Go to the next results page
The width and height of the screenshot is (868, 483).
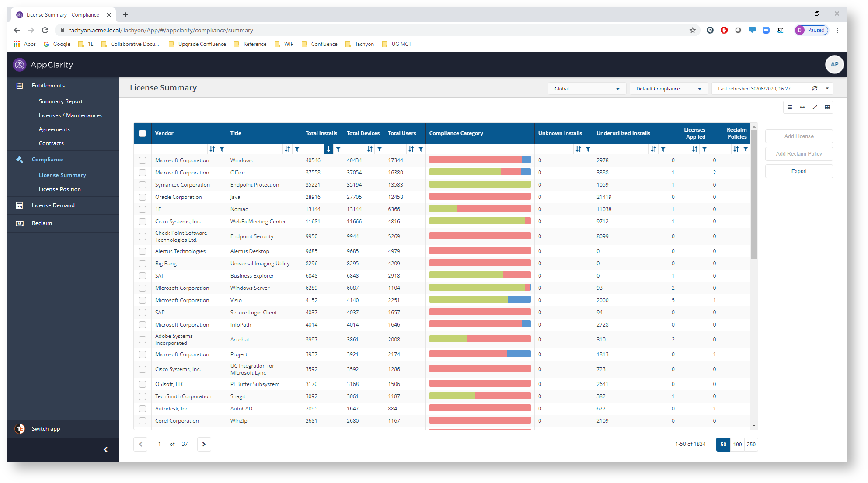[x=204, y=444]
